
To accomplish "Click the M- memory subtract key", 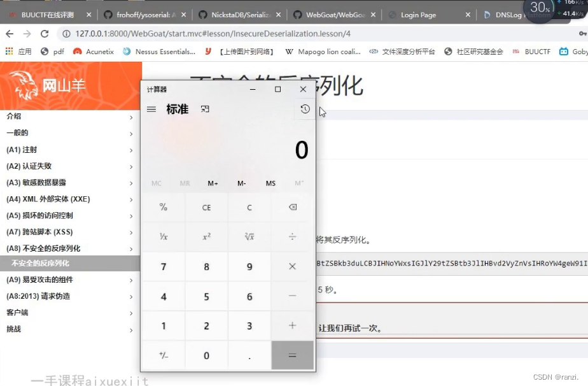I will tap(242, 183).
